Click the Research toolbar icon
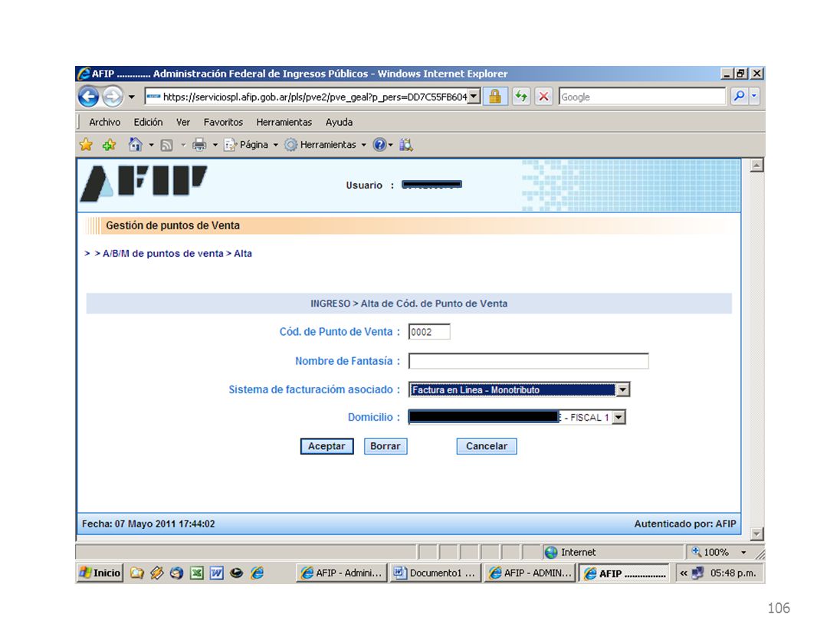840x637 pixels. pyautogui.click(x=406, y=145)
